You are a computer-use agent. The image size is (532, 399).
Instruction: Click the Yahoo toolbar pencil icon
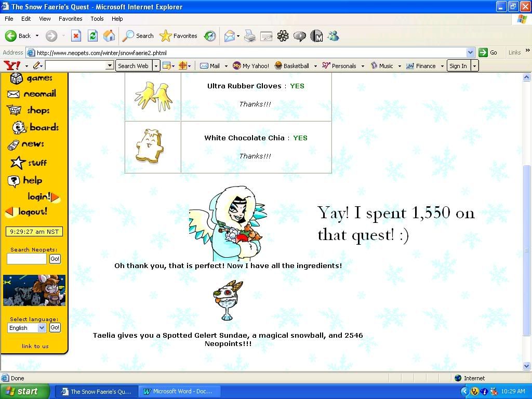pyautogui.click(x=36, y=65)
